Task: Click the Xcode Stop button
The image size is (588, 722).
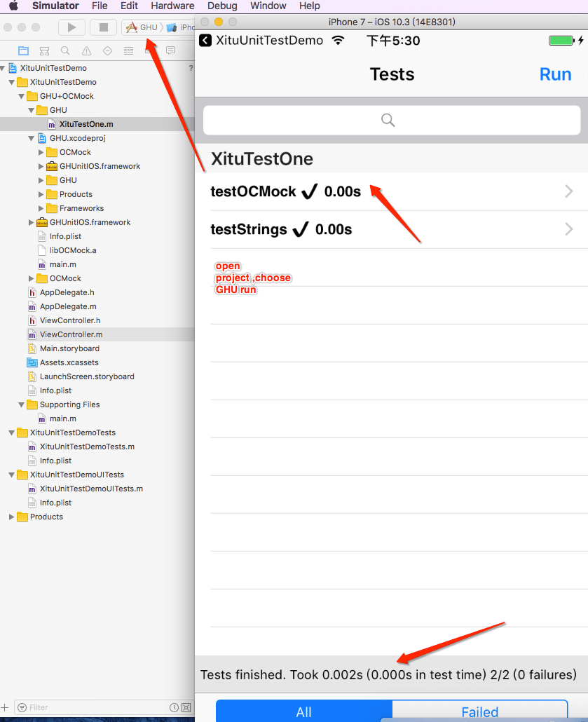Action: coord(103,27)
